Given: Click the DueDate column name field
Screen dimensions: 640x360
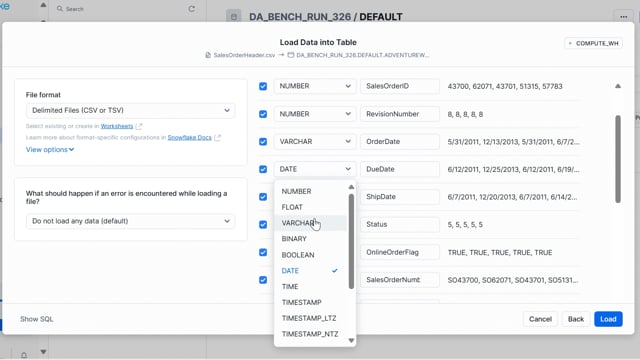Looking at the screenshot, I should click(400, 169).
